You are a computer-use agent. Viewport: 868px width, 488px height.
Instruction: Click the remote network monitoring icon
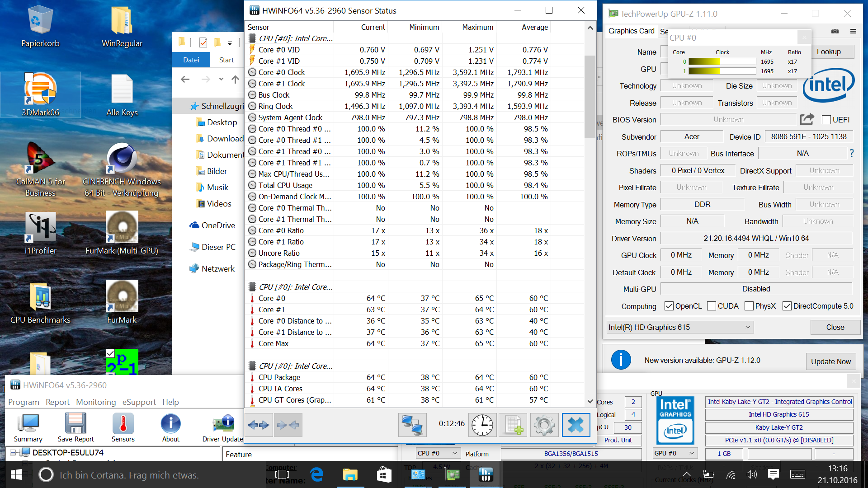coord(412,425)
